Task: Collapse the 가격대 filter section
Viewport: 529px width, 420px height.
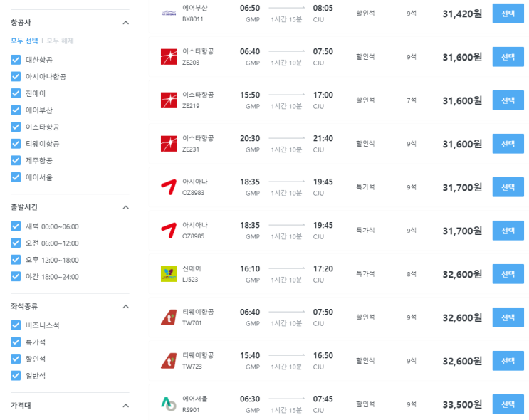Action: [126, 406]
